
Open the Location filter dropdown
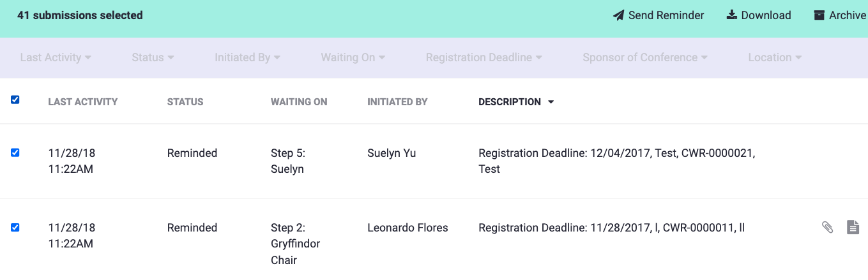775,57
